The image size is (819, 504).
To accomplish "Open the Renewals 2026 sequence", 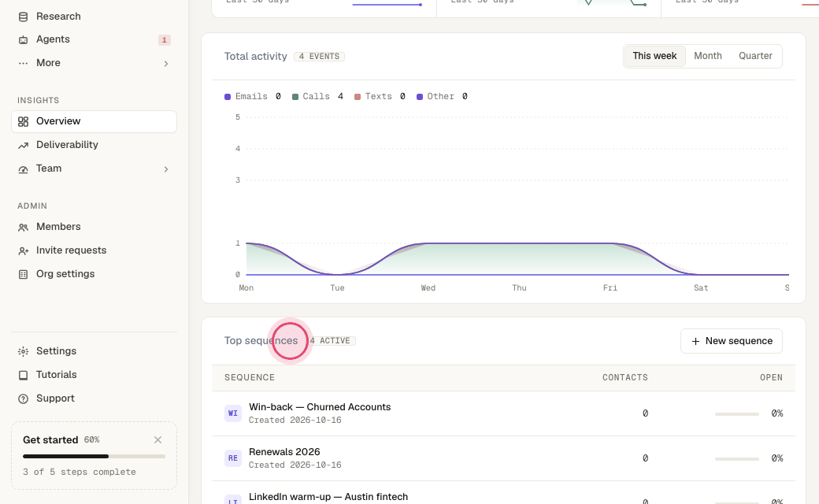I will pyautogui.click(x=284, y=452).
